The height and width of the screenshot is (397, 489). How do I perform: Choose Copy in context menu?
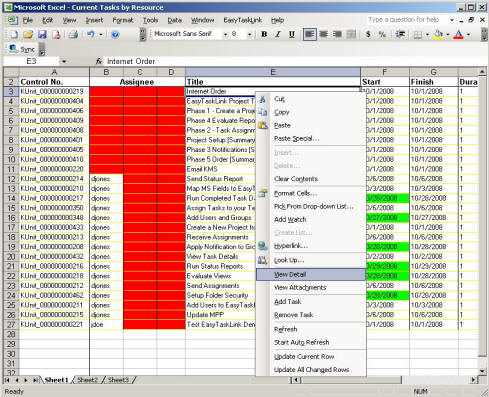click(x=311, y=112)
